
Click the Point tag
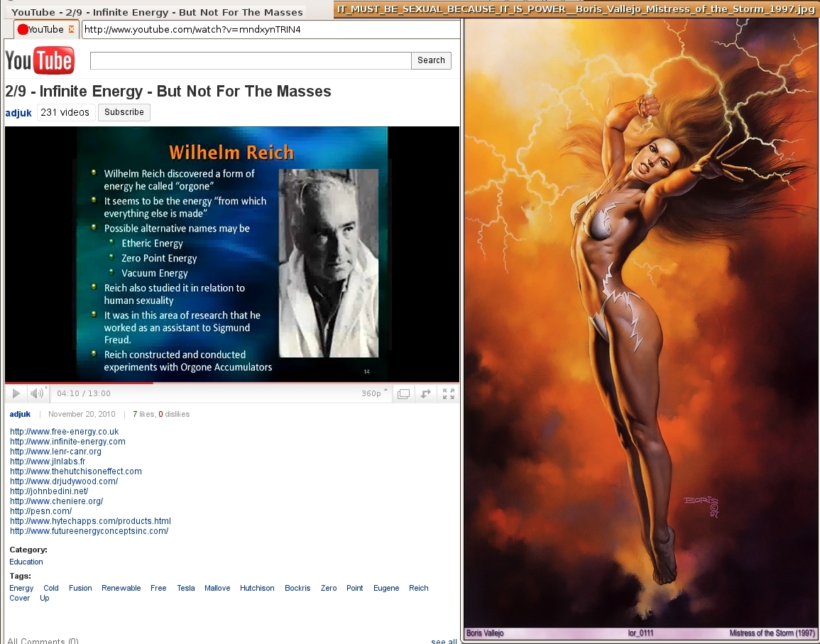pyautogui.click(x=354, y=588)
